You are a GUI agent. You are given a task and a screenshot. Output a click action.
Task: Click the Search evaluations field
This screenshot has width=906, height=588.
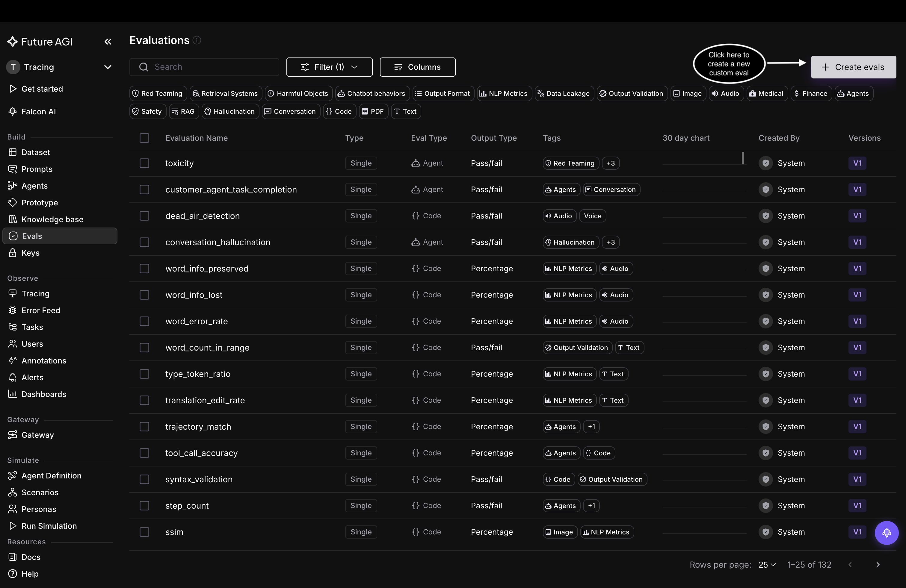coord(204,67)
